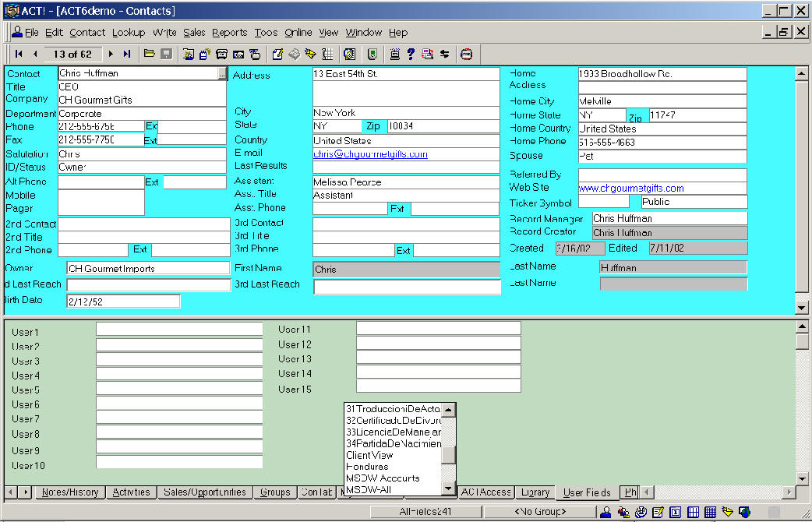This screenshot has height=522, width=812.
Task: Click the Birth Date field 2/12/52
Action: pyautogui.click(x=123, y=302)
